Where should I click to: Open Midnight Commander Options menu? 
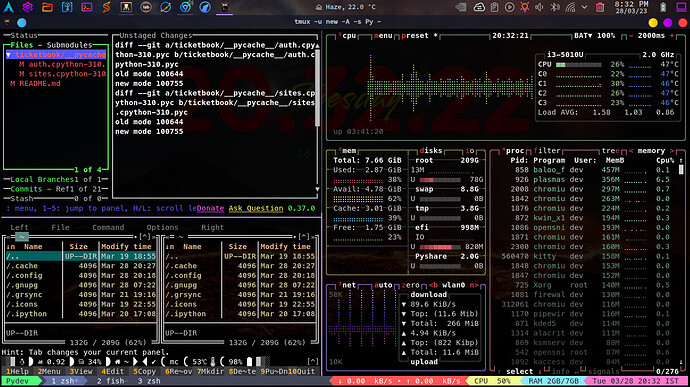pyautogui.click(x=162, y=228)
